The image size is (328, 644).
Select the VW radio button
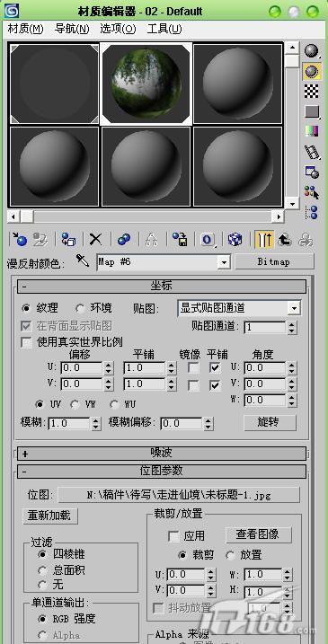(75, 404)
